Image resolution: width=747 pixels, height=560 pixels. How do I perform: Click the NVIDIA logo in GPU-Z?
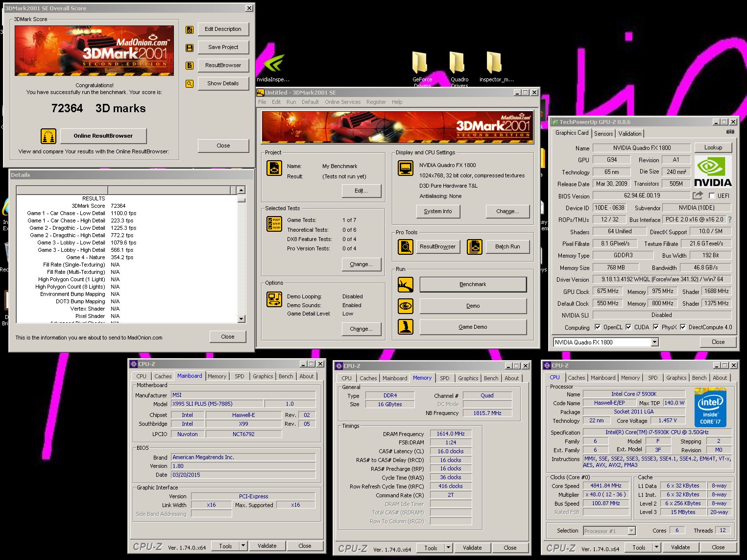(x=713, y=172)
